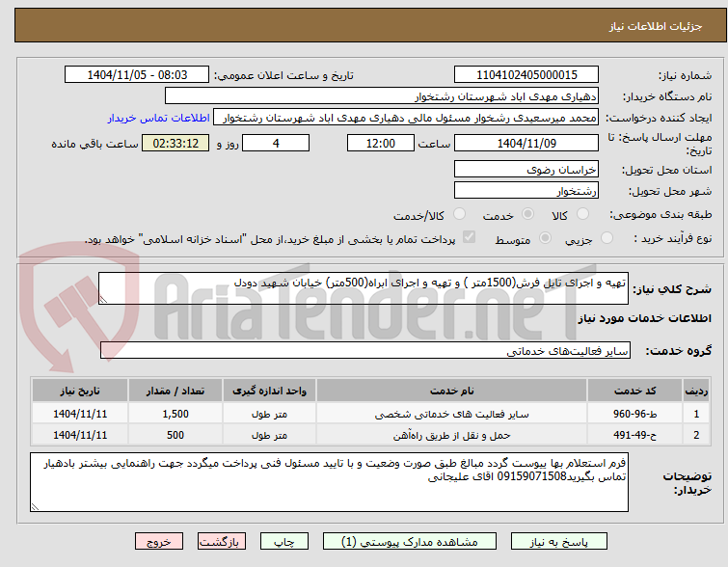Viewport: 728px width, 567px height.
Task: Click the buyer organization name field
Action: pos(382,96)
